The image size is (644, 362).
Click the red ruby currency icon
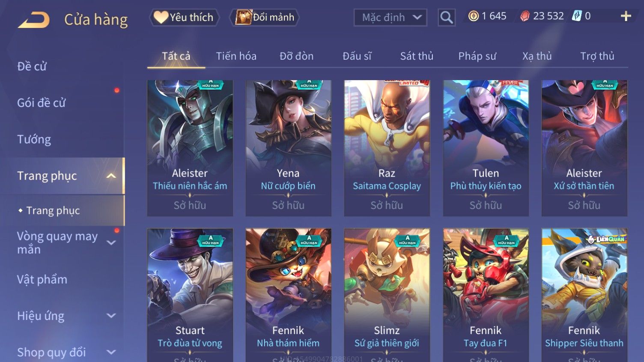pos(525,16)
